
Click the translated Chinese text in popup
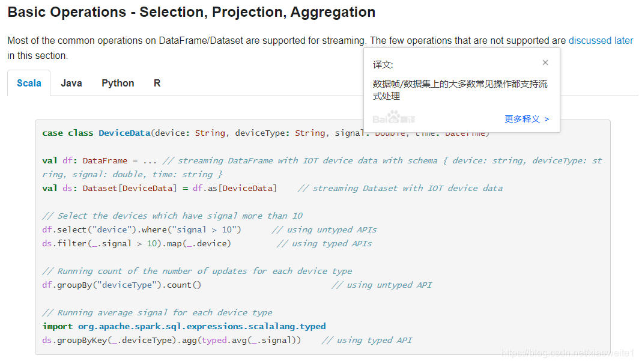pyautogui.click(x=459, y=89)
